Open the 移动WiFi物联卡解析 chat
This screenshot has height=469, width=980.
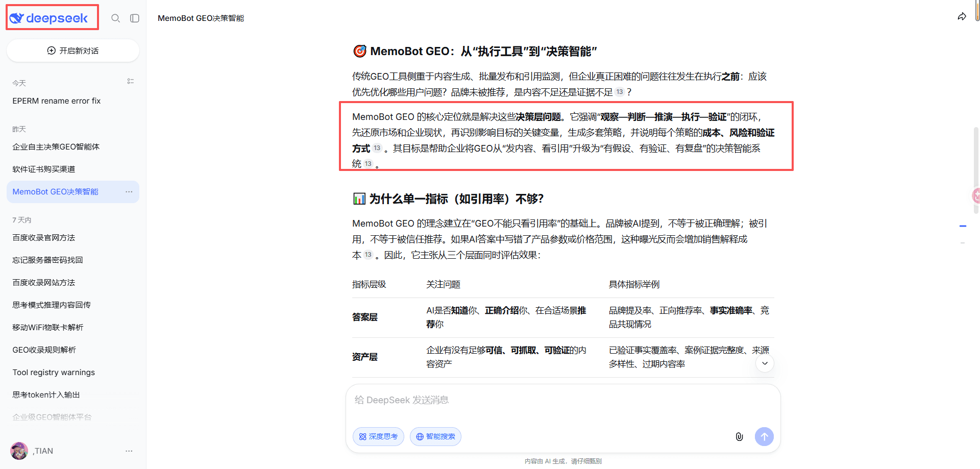click(x=73, y=328)
